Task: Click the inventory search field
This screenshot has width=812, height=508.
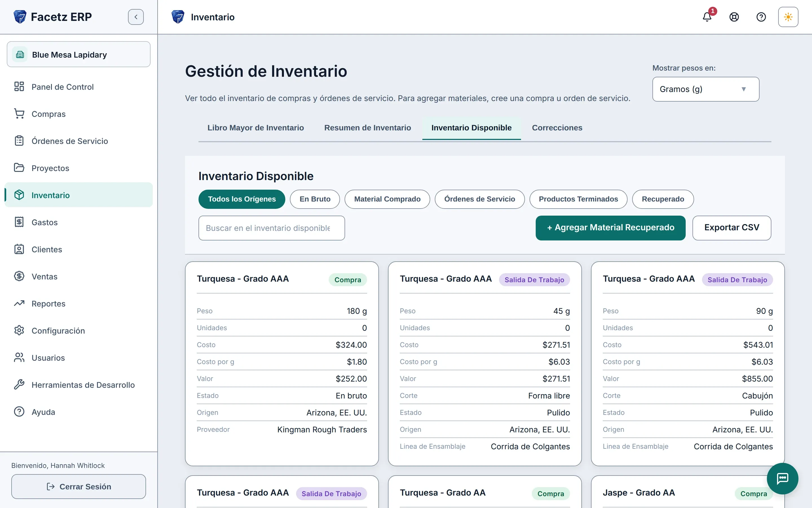Action: 272,228
